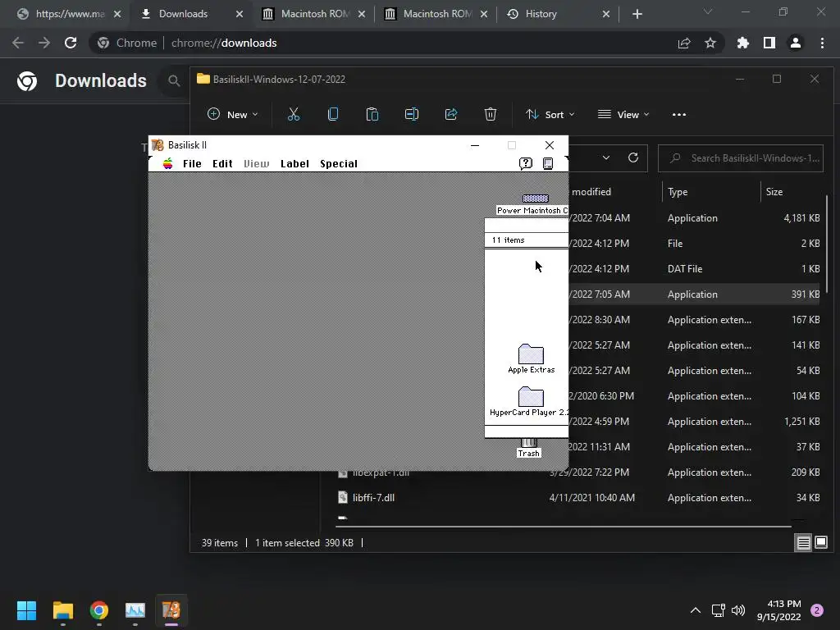The width and height of the screenshot is (840, 630).
Task: Open the Special menu in Basilisk II
Action: pos(339,163)
